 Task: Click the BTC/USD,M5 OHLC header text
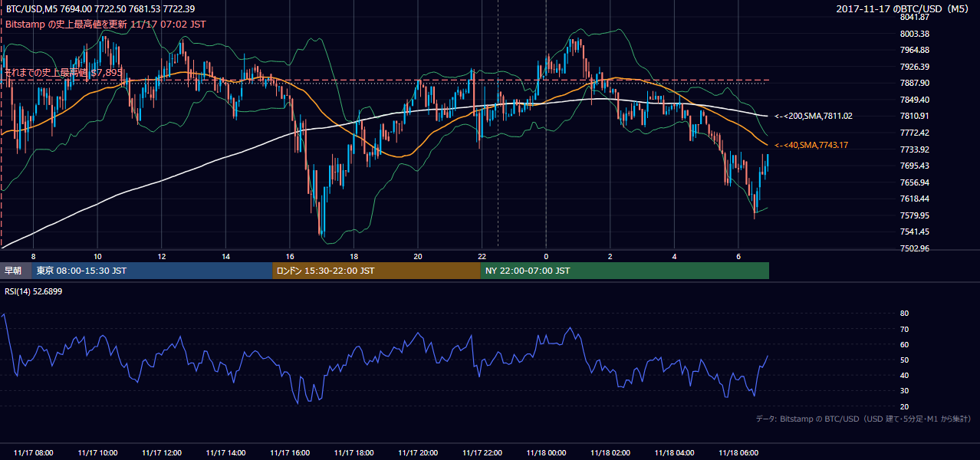pyautogui.click(x=100, y=9)
